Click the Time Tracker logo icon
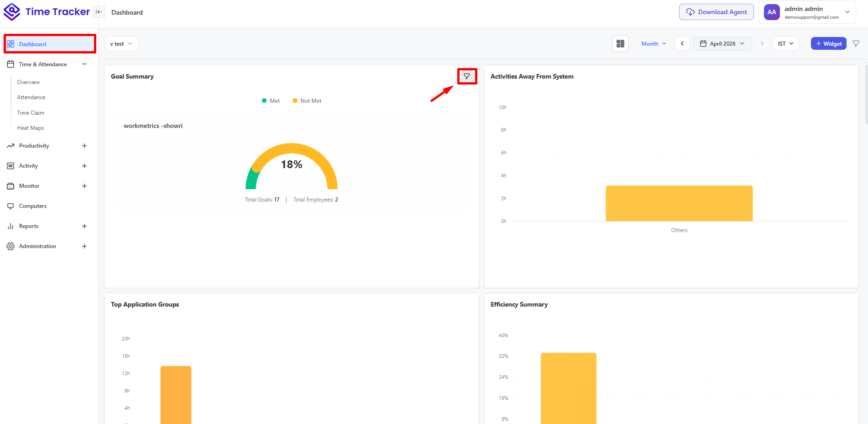The width and height of the screenshot is (868, 424). point(12,12)
